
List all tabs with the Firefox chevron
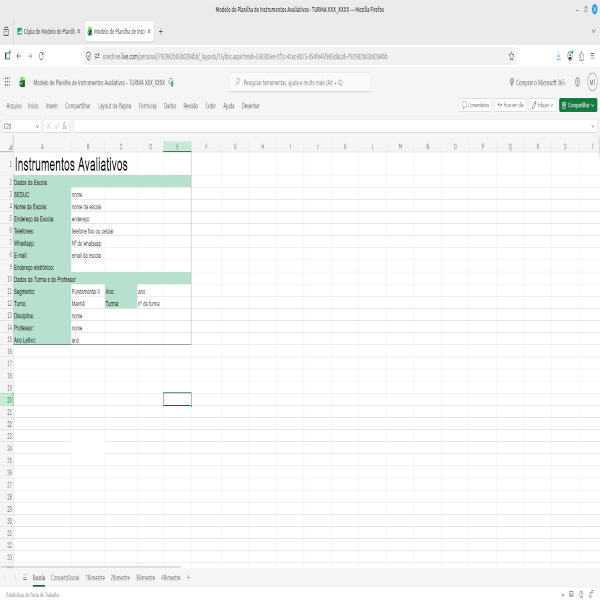pyautogui.click(x=593, y=31)
